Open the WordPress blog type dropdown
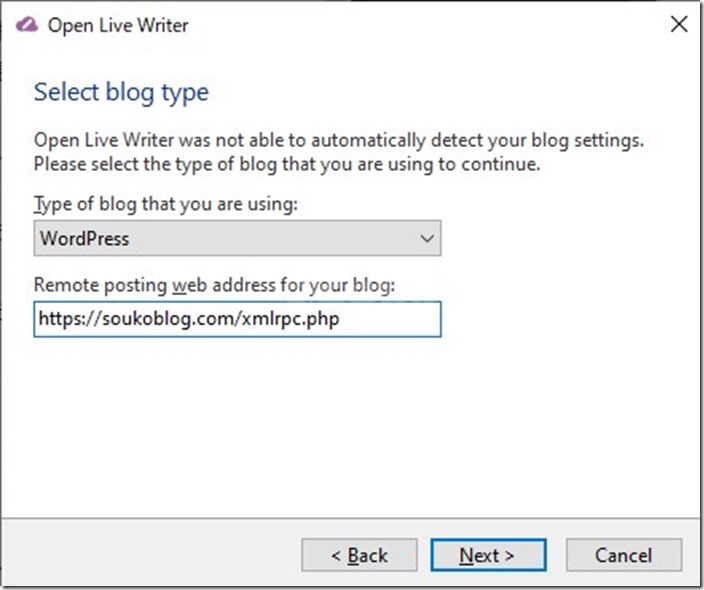 tap(237, 238)
